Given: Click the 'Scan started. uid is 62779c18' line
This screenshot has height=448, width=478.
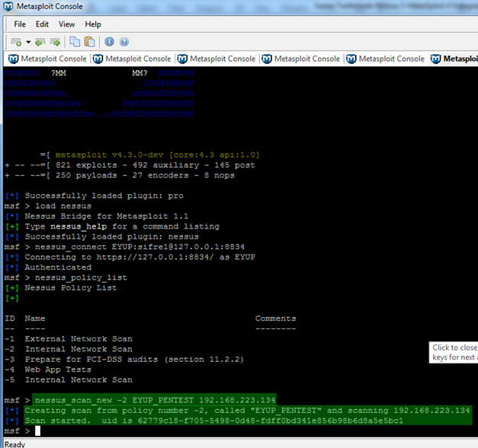Looking at the screenshot, I should (214, 421).
